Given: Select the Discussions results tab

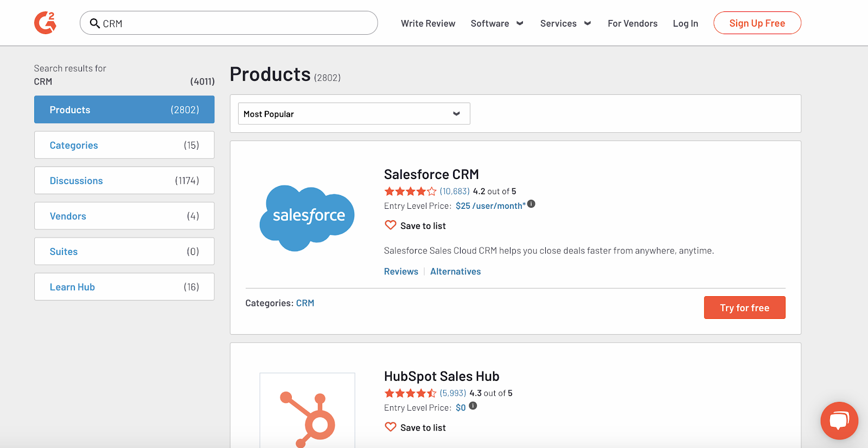Looking at the screenshot, I should pos(124,181).
